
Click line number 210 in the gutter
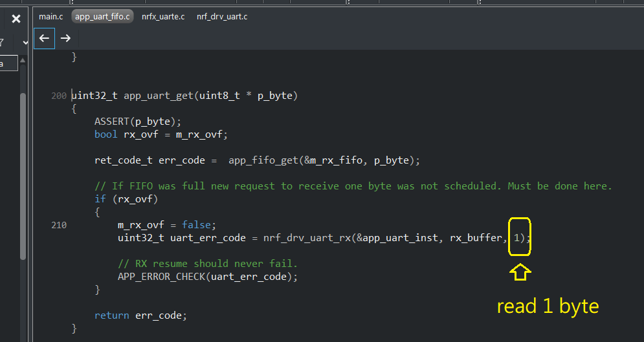coord(59,225)
